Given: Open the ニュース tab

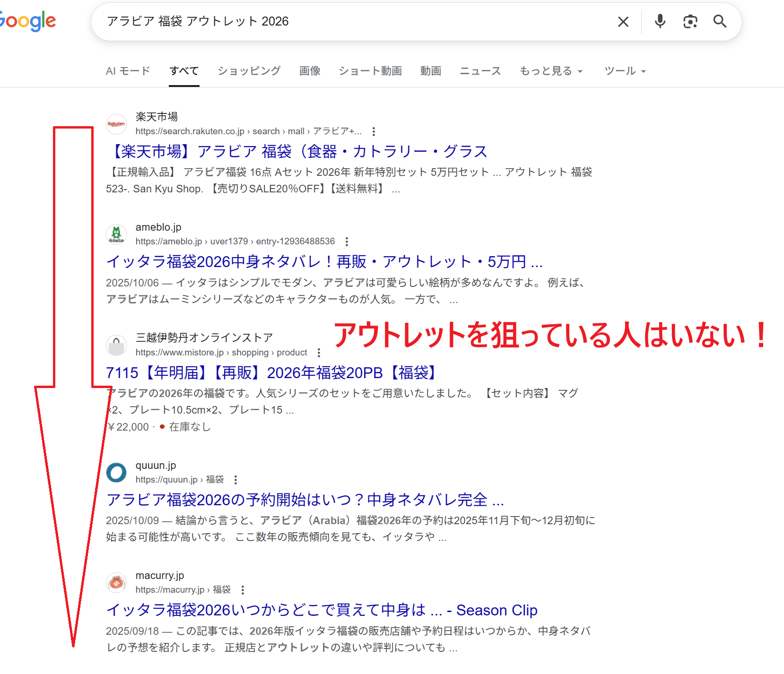Looking at the screenshot, I should coord(480,71).
